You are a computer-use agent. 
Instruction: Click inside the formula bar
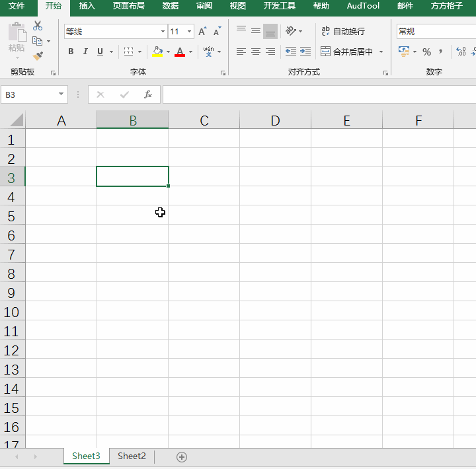tap(319, 94)
